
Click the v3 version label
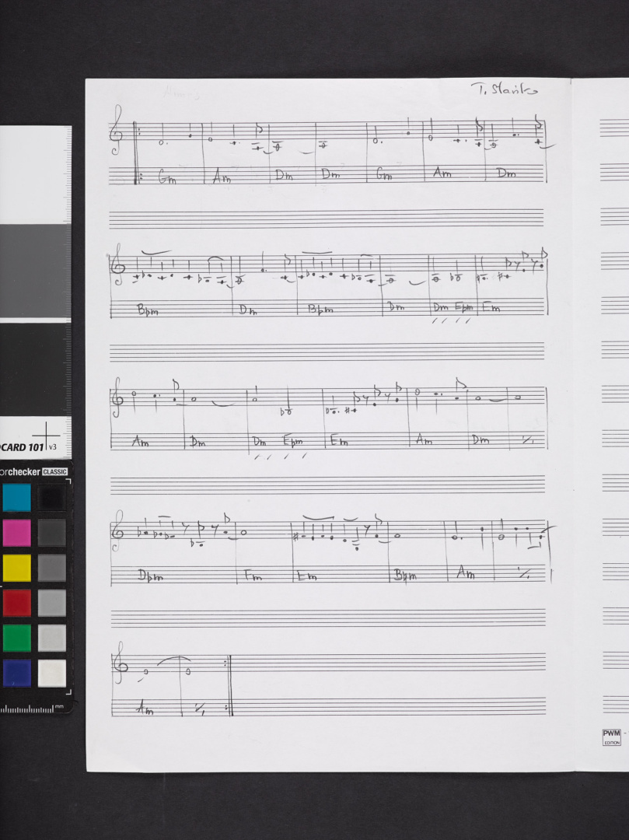pos(52,446)
